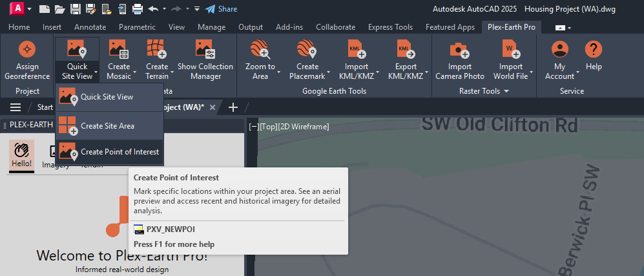Choose Create Point of Interest entry
This screenshot has width=644, height=276.
point(109,151)
